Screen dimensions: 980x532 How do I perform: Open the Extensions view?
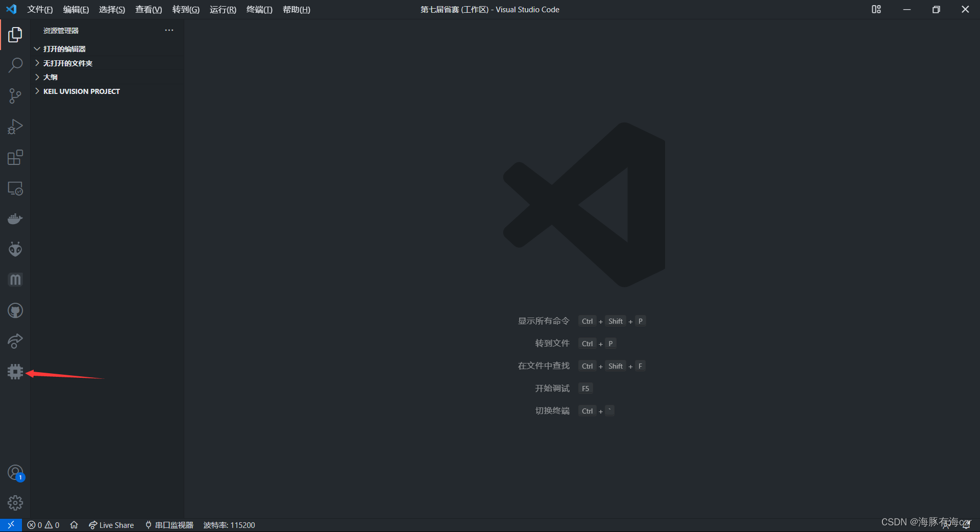(15, 157)
